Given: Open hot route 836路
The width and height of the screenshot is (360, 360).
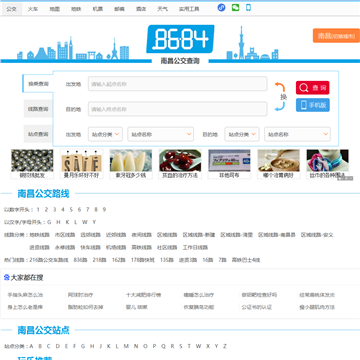Looking at the screenshot, I should [x=80, y=260].
